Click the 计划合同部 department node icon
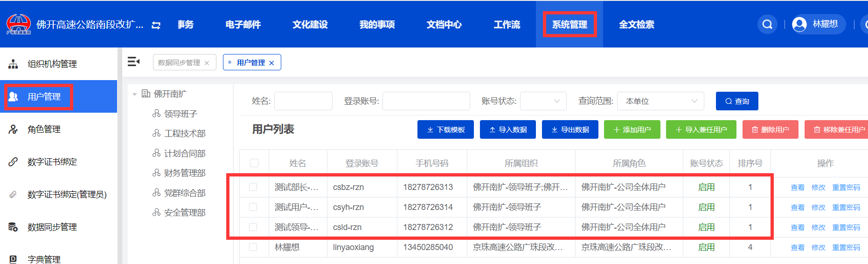The width and height of the screenshot is (868, 264). 157,153
